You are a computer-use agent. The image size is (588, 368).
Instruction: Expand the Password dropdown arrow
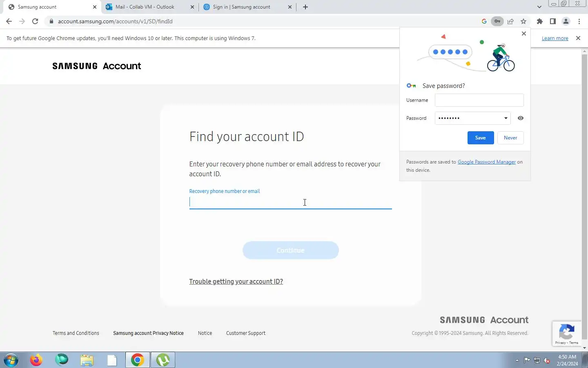point(506,118)
